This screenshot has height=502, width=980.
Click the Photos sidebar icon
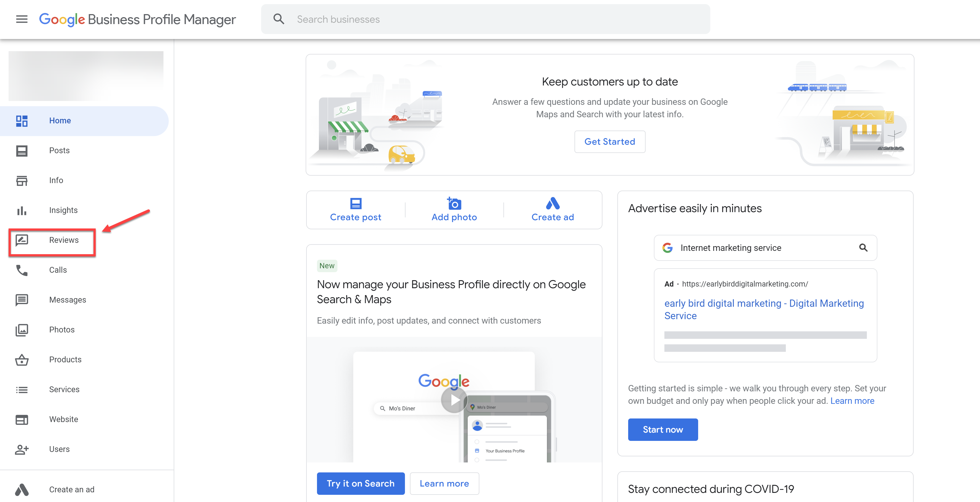pos(22,330)
